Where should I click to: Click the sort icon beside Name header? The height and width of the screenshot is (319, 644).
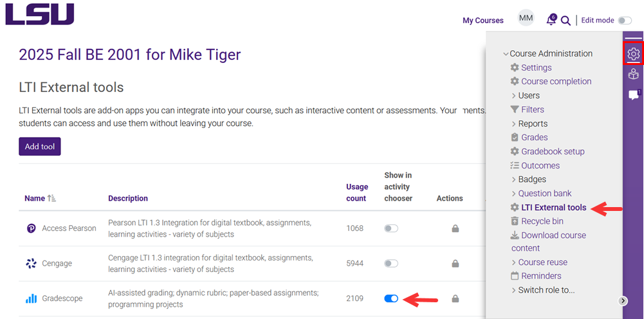tap(51, 198)
